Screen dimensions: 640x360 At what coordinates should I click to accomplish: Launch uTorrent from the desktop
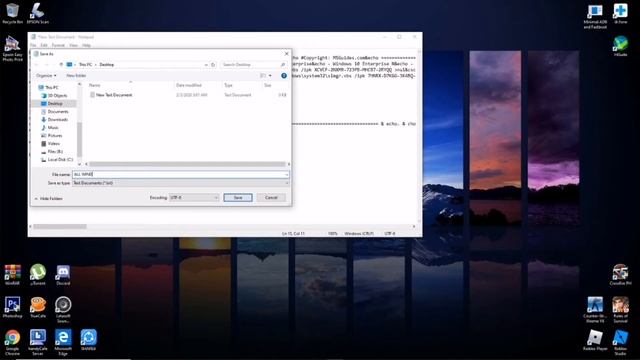(x=38, y=274)
